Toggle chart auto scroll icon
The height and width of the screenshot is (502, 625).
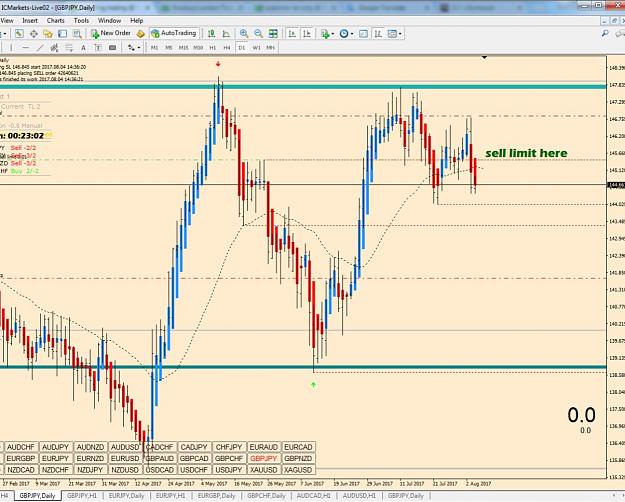click(292, 34)
